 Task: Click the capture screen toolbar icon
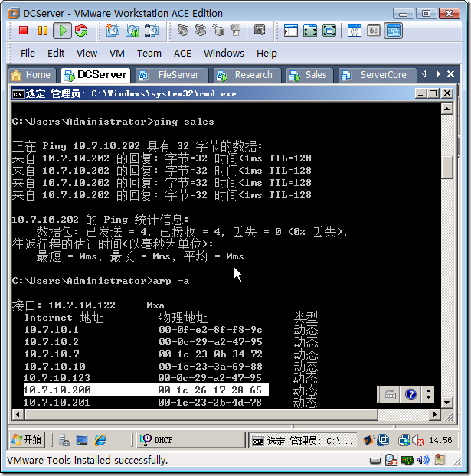coord(259,30)
